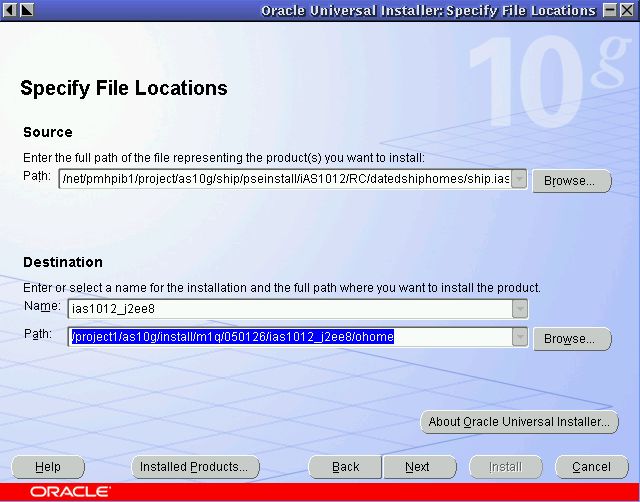This screenshot has width=640, height=502.
Task: Click the grayed-out Install button
Action: tap(506, 467)
